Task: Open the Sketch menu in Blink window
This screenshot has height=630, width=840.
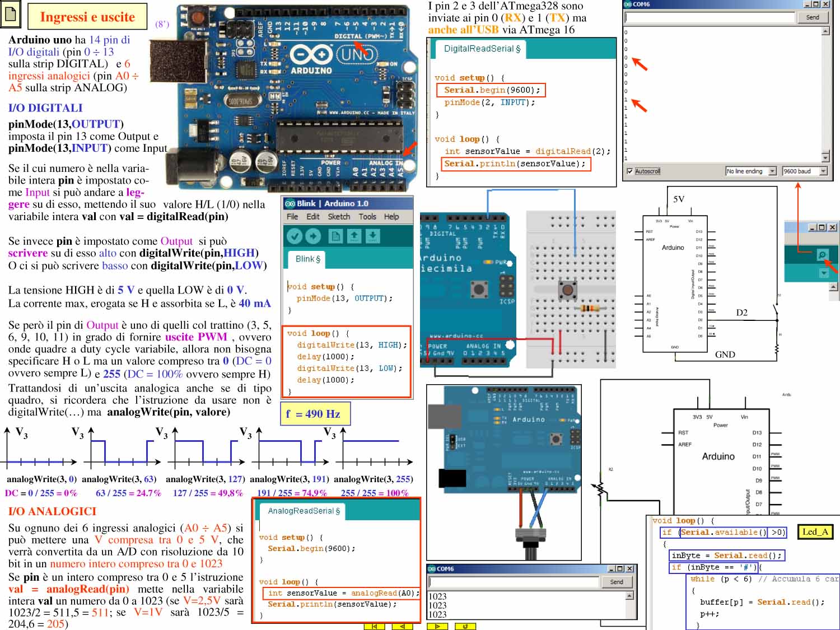Action: click(339, 217)
